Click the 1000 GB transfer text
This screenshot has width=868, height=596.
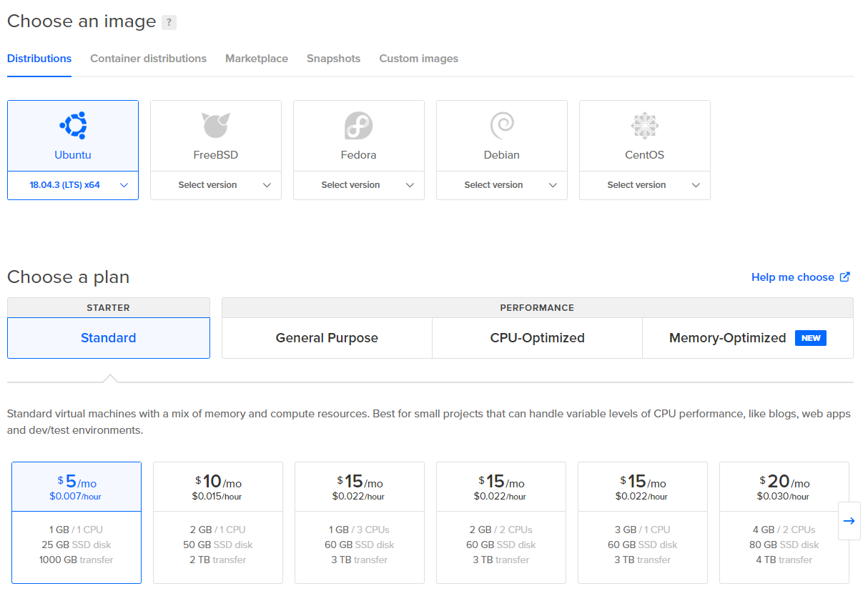point(77,560)
